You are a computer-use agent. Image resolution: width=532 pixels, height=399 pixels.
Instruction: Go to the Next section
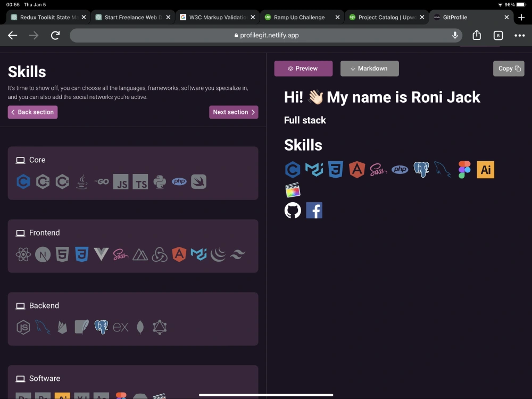pyautogui.click(x=234, y=112)
